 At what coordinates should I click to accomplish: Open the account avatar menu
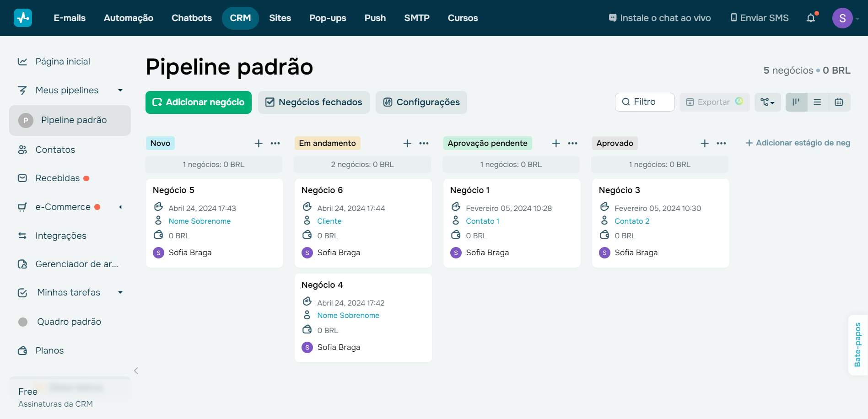842,18
